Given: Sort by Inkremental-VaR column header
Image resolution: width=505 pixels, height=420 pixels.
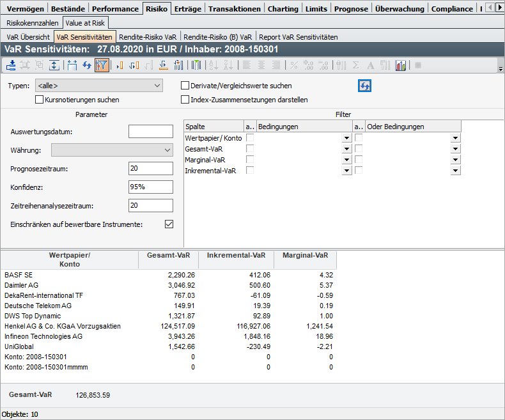Looking at the screenshot, I should pos(237,255).
